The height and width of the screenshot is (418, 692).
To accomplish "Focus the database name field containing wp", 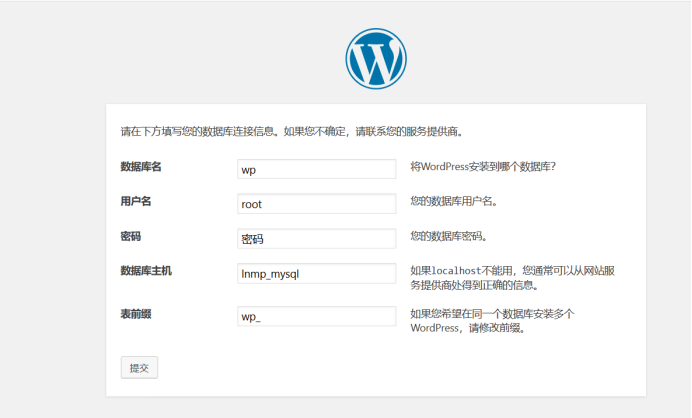I will (x=316, y=169).
